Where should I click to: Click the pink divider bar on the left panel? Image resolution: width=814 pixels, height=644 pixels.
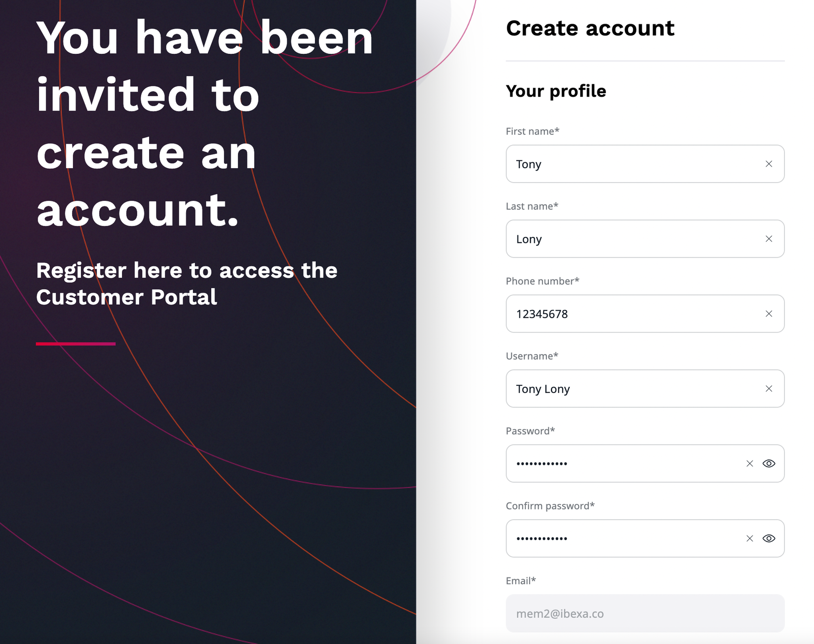(75, 344)
